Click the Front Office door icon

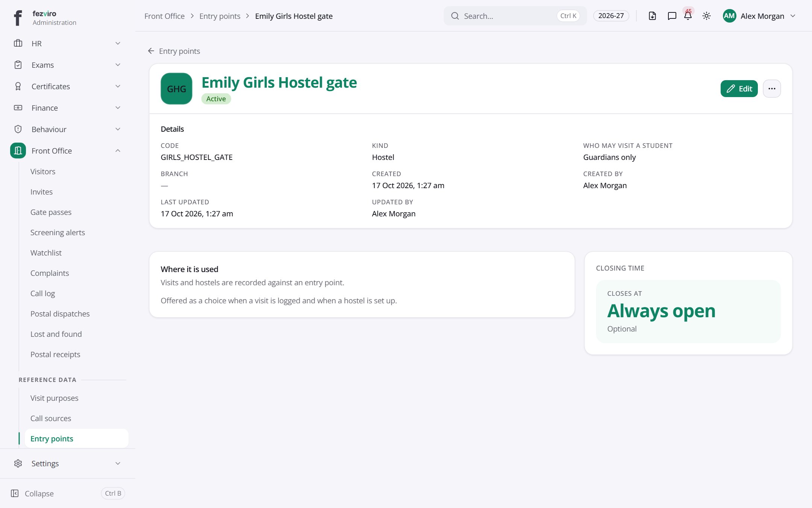coord(18,151)
